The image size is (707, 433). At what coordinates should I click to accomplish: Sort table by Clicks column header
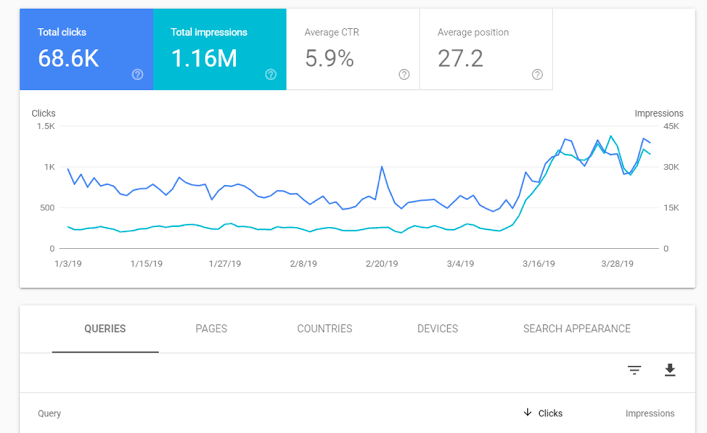(x=550, y=413)
